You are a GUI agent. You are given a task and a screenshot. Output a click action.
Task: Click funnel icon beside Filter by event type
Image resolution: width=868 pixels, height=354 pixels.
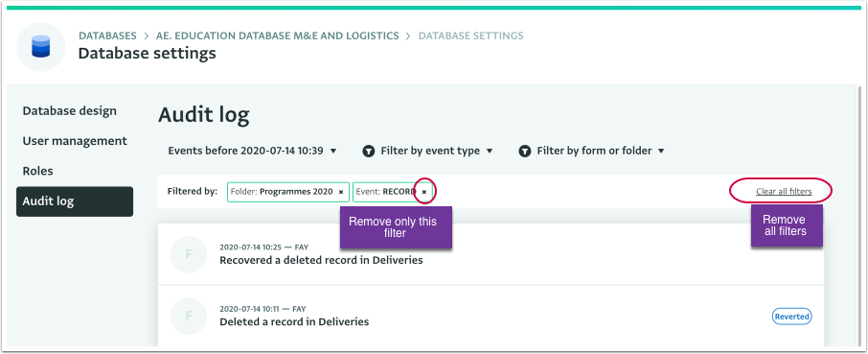click(x=369, y=151)
